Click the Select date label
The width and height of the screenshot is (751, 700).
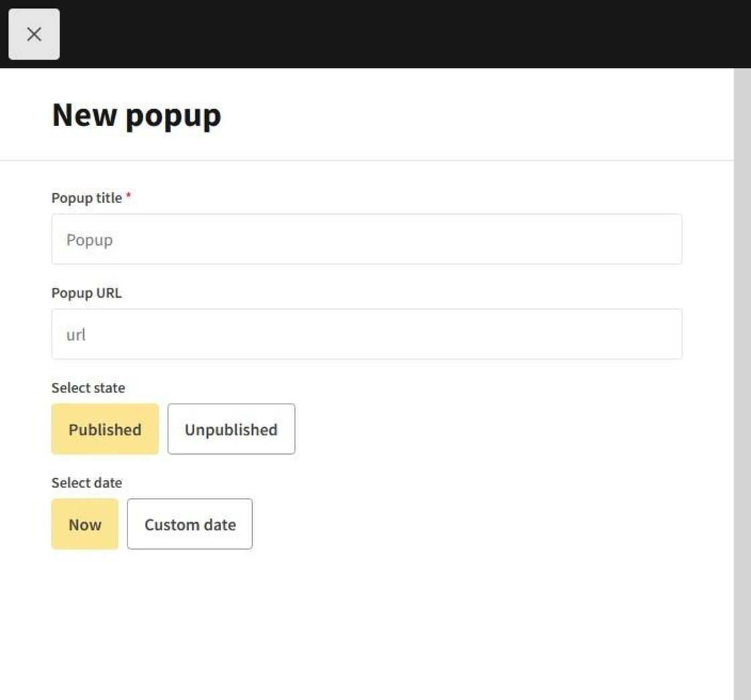(x=86, y=483)
